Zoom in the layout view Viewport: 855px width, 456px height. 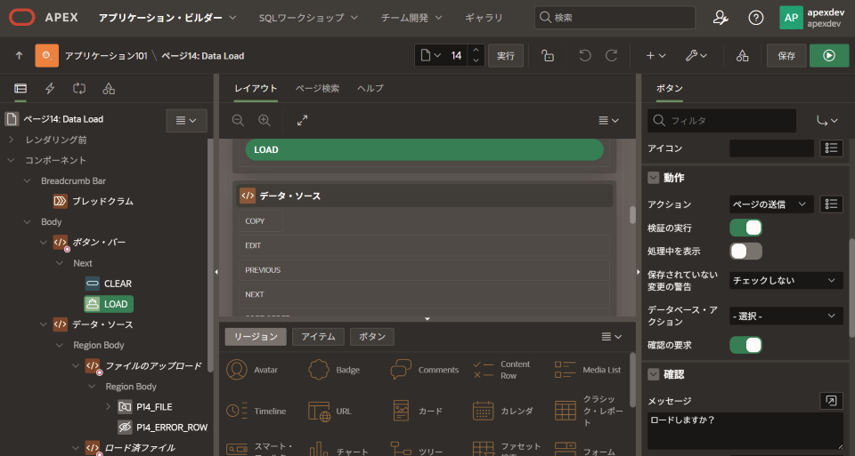[x=264, y=121]
